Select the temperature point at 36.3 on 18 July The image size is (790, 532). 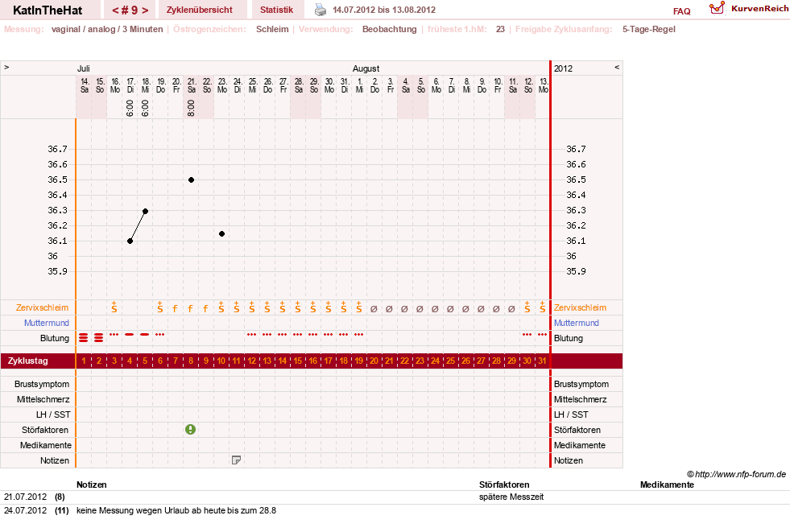click(x=145, y=211)
